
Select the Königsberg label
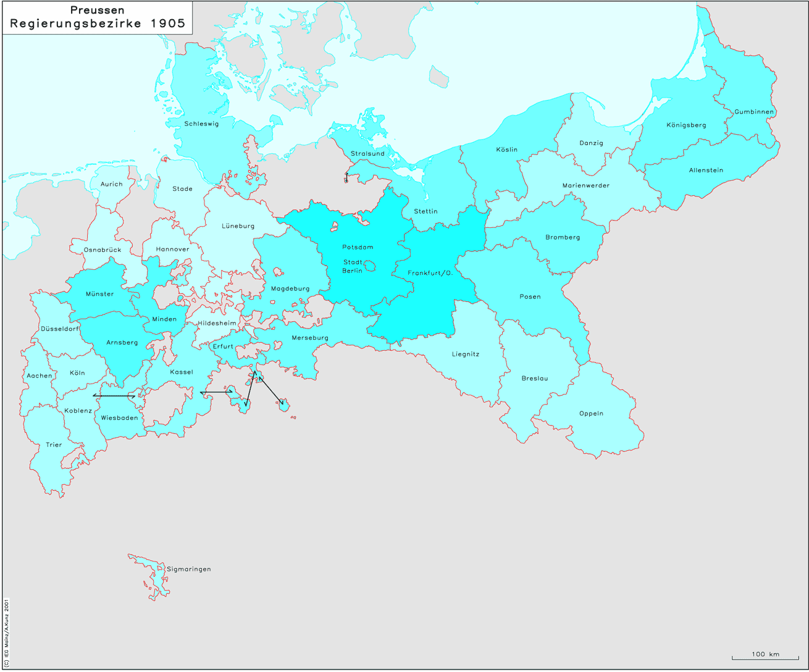coord(685,125)
